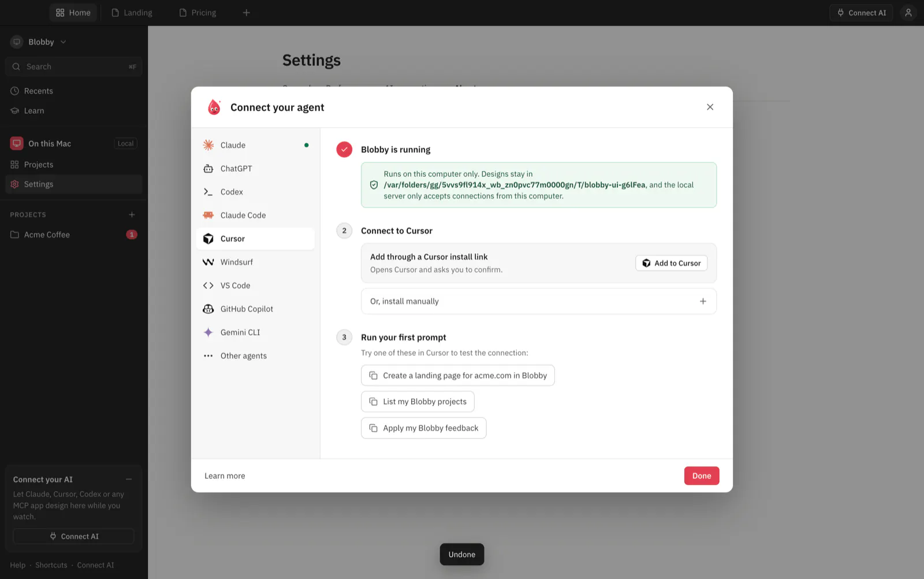Screen dimensions: 924x579
Task: Open the Acme Coffee project
Action: click(x=74, y=235)
